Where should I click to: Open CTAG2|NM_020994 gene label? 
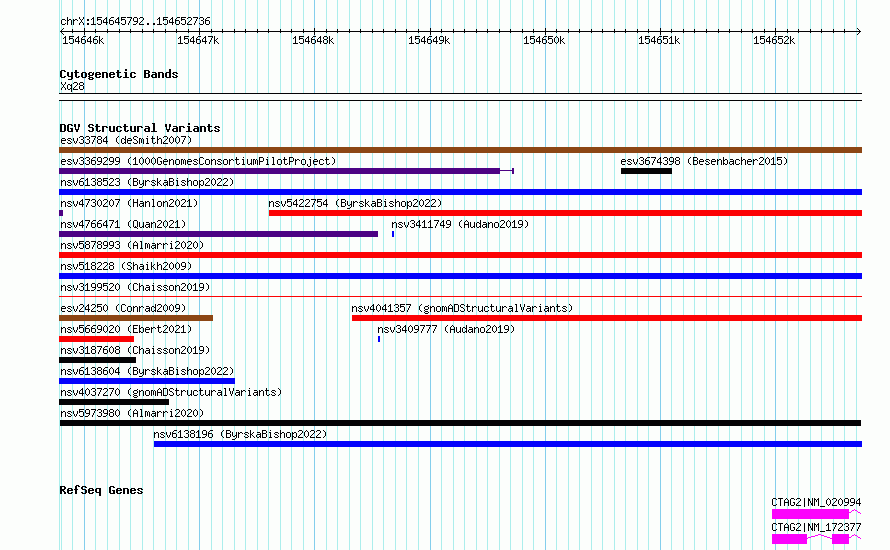click(816, 502)
